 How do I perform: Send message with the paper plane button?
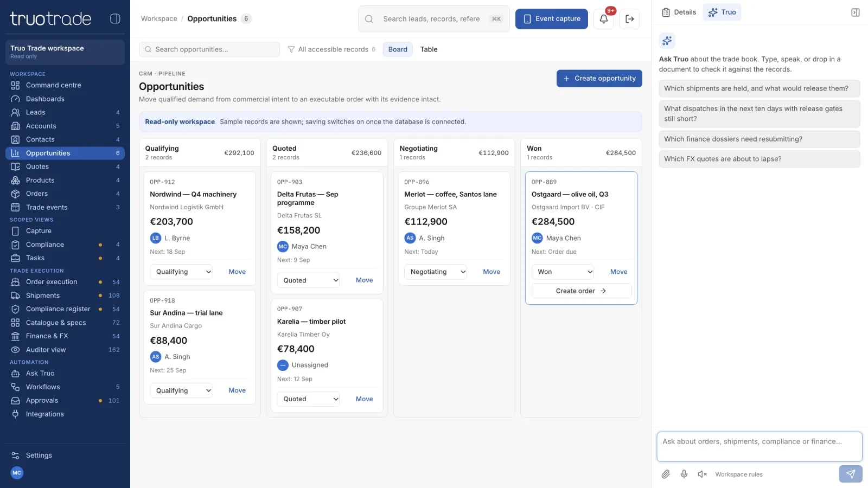click(851, 474)
